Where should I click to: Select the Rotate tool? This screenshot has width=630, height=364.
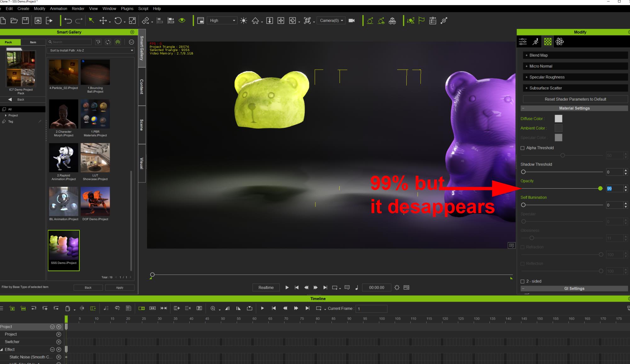118,20
